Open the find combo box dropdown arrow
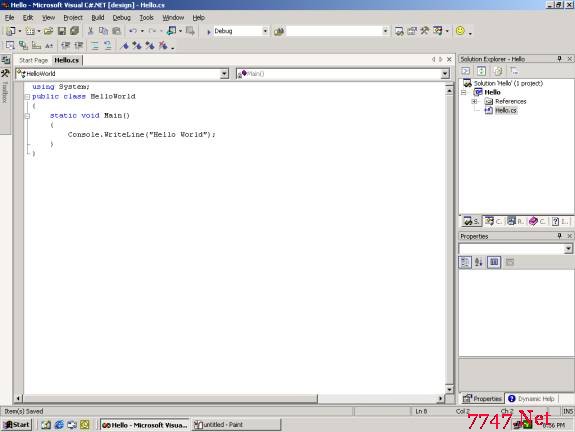Screen dimensions: 575x432 [385, 31]
